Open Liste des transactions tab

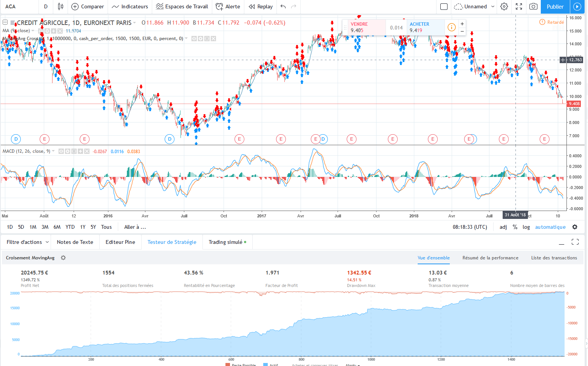point(554,258)
